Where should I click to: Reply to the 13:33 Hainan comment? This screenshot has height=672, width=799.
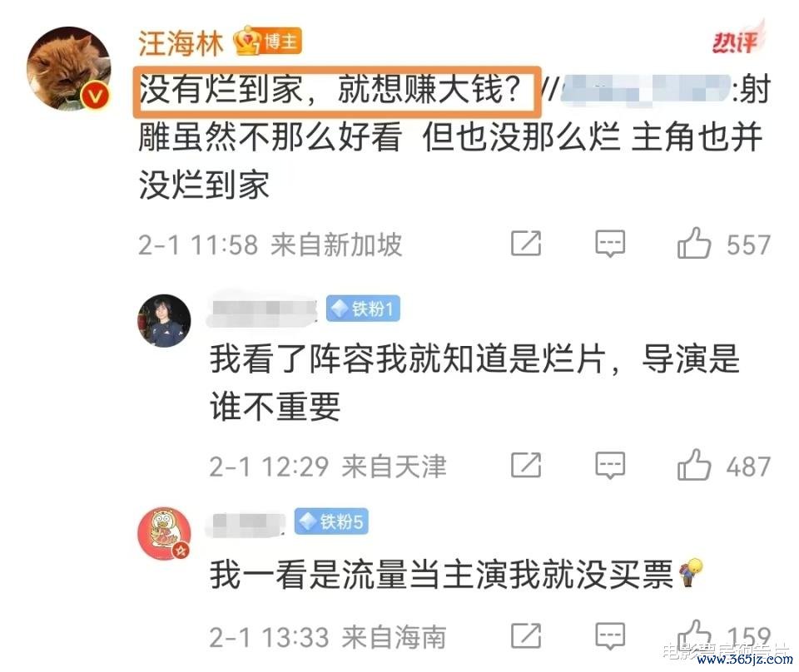[x=610, y=636]
